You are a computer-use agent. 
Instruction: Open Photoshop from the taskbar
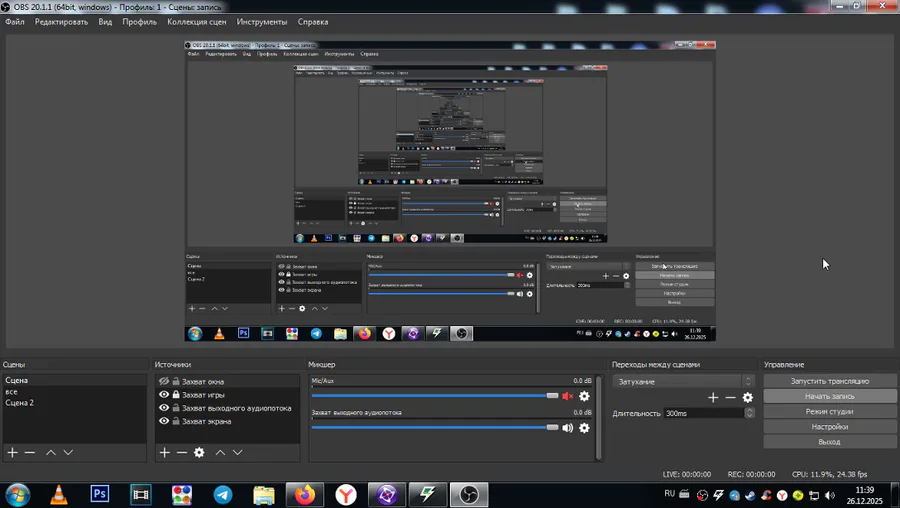(x=100, y=494)
